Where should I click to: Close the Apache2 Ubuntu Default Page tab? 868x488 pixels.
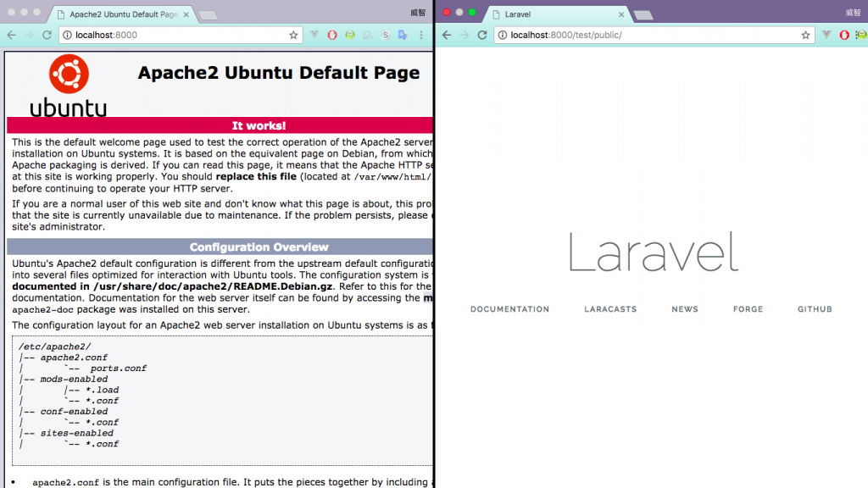pos(186,14)
